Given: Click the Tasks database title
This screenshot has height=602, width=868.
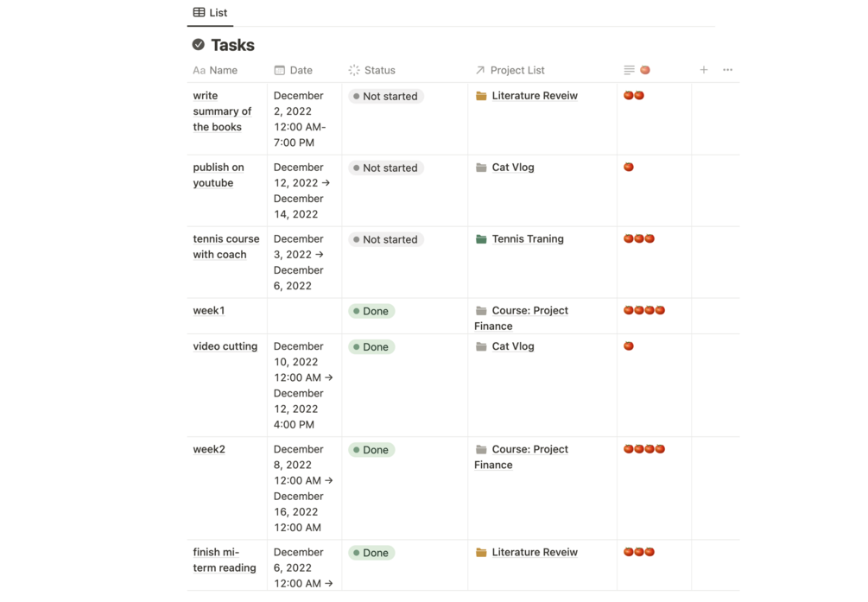Looking at the screenshot, I should [232, 45].
